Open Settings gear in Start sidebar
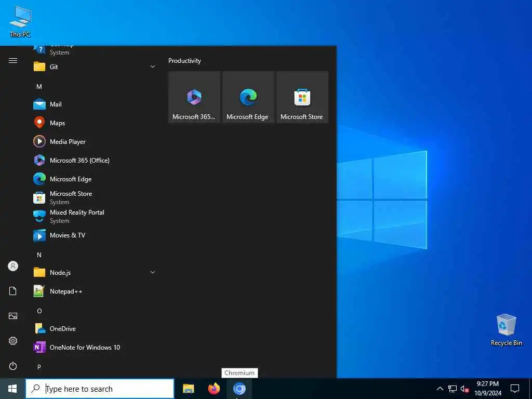532x399 pixels. [13, 341]
